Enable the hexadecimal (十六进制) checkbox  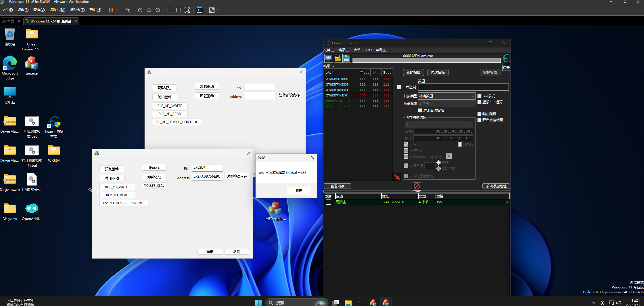click(399, 87)
